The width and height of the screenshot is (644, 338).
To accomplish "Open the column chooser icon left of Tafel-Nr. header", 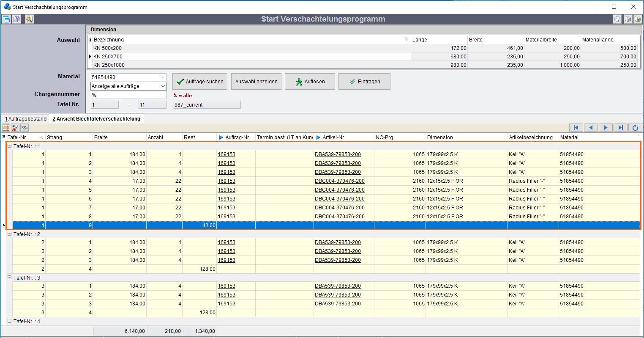I will 4,137.
